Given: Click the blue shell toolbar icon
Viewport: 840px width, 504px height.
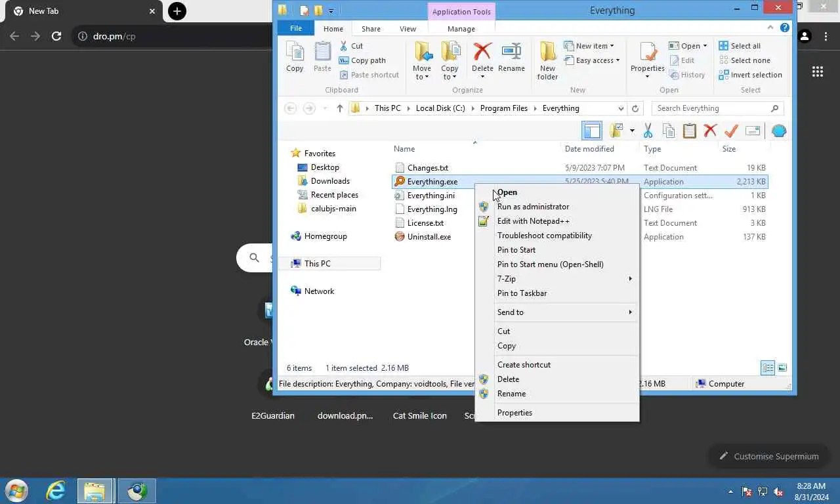Looking at the screenshot, I should (779, 131).
